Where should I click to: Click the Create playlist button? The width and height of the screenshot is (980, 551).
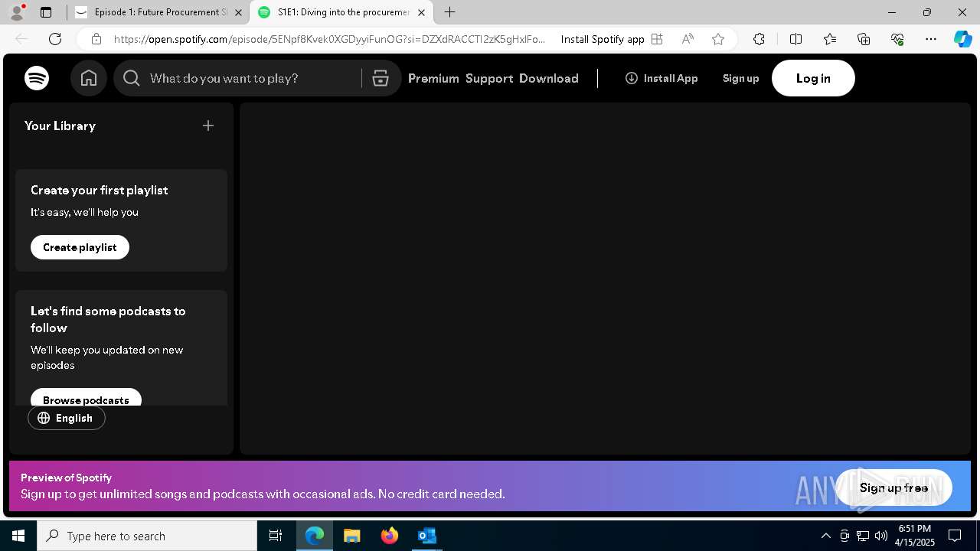click(x=80, y=247)
